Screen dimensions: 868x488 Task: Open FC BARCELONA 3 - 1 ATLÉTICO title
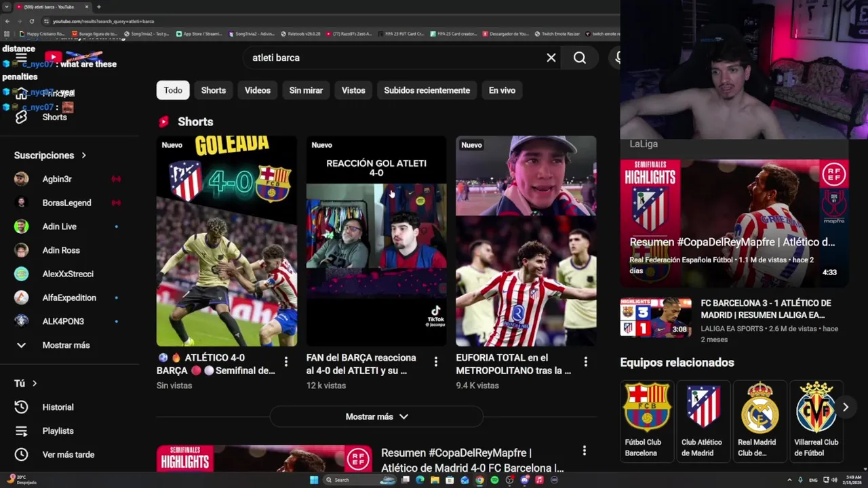766,309
